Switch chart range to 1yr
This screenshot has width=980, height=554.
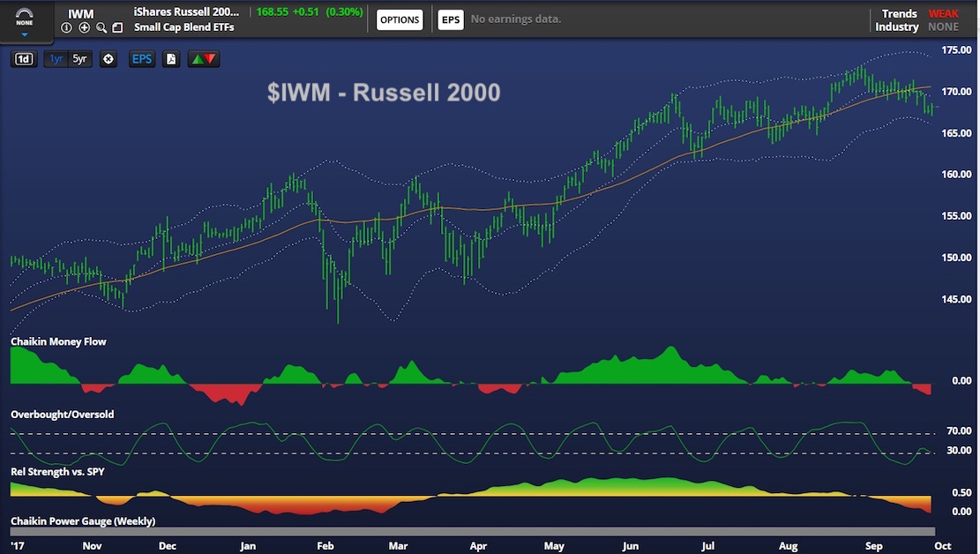56,59
